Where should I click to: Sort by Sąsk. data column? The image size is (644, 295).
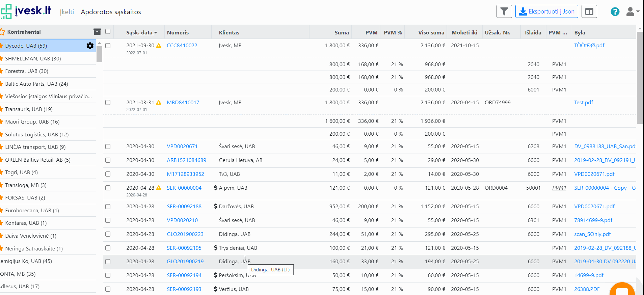point(142,32)
